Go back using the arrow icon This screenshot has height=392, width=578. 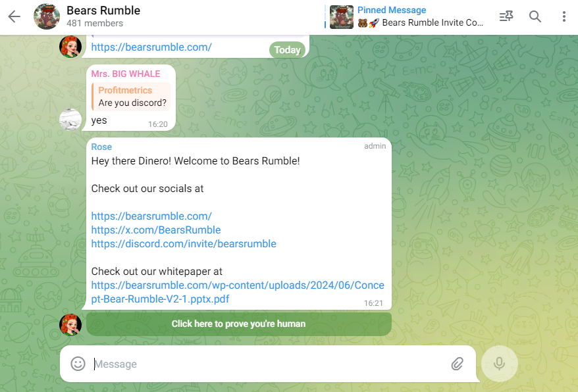14,16
